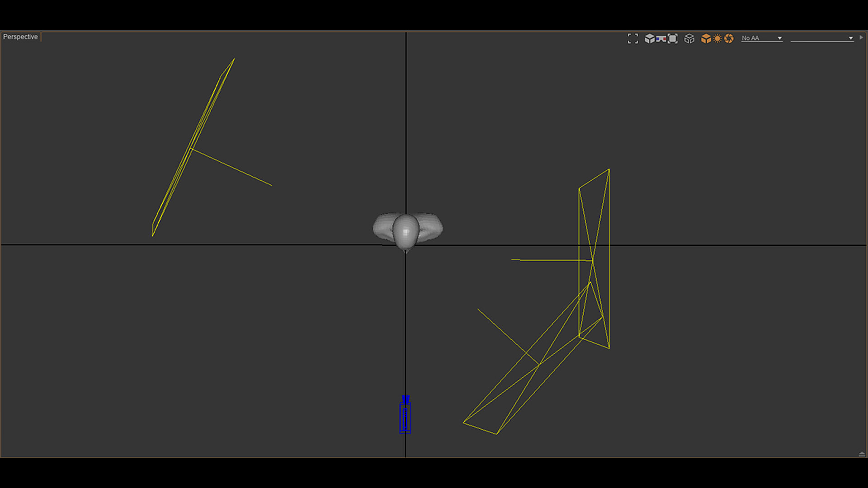The height and width of the screenshot is (488, 868).
Task: Open the No AA anti-aliasing dropdown
Action: (x=762, y=38)
